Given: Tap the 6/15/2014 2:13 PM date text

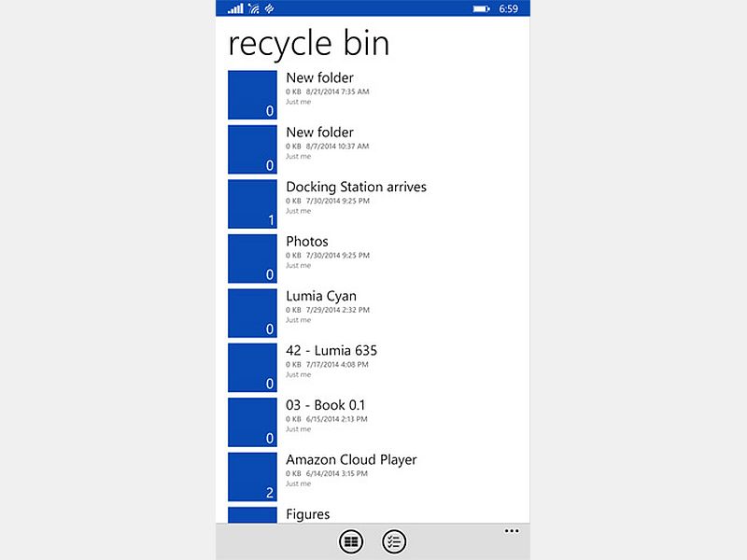Looking at the screenshot, I should (337, 419).
